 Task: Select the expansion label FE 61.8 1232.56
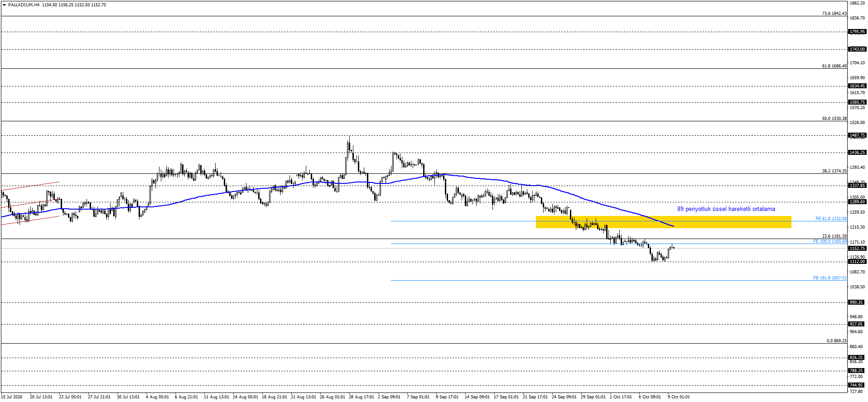tap(831, 219)
